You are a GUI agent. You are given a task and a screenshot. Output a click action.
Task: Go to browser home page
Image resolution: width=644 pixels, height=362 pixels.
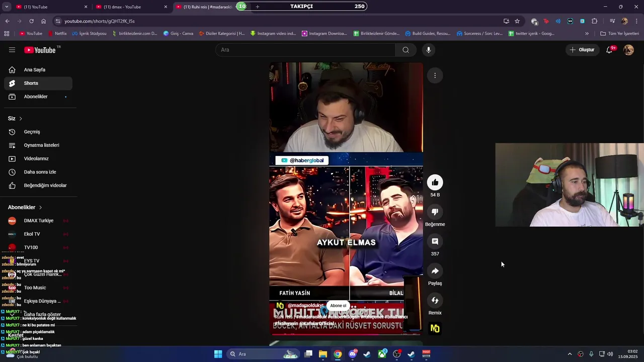tap(44, 21)
